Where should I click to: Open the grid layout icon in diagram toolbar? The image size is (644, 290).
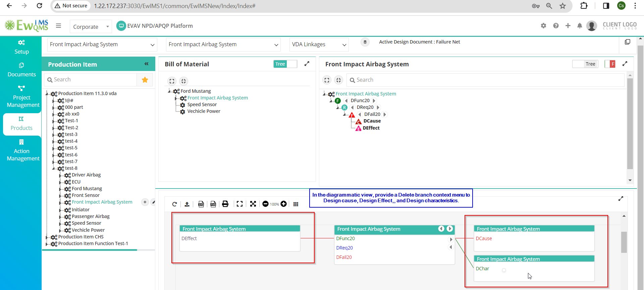pos(296,204)
